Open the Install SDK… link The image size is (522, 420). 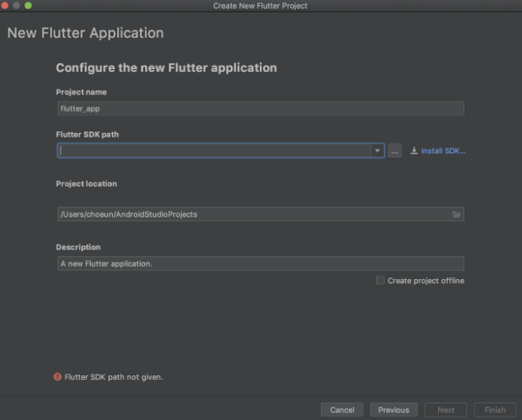pyautogui.click(x=443, y=150)
